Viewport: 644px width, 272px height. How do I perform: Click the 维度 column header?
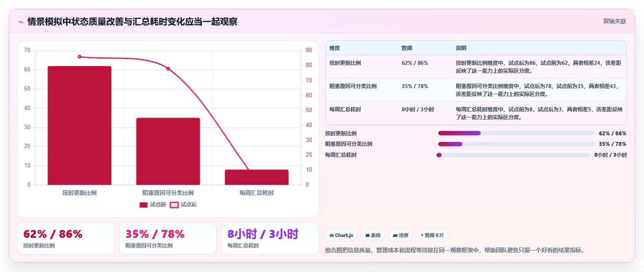tap(335, 48)
